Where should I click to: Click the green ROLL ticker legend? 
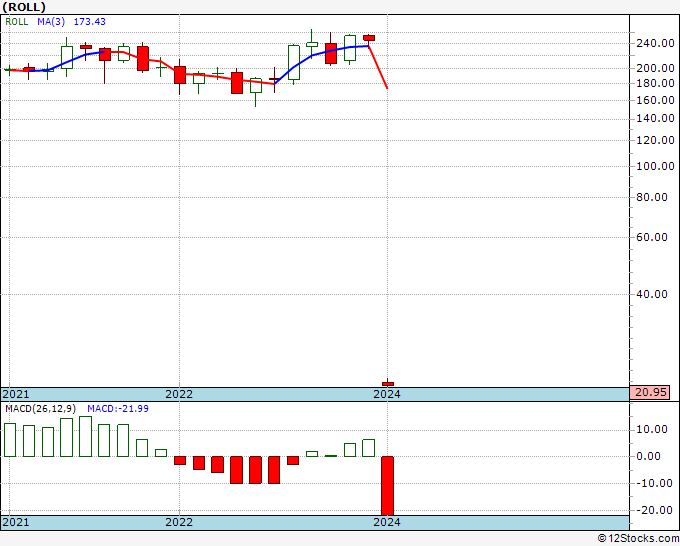click(16, 22)
